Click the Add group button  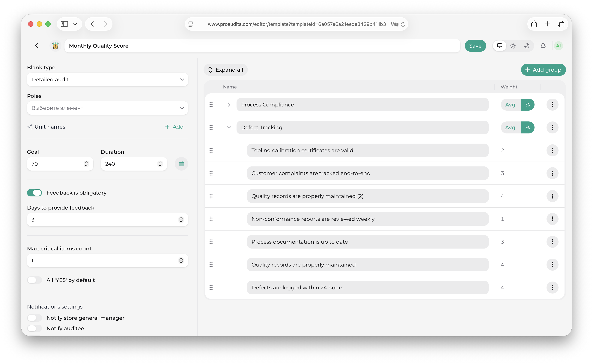[x=543, y=70]
